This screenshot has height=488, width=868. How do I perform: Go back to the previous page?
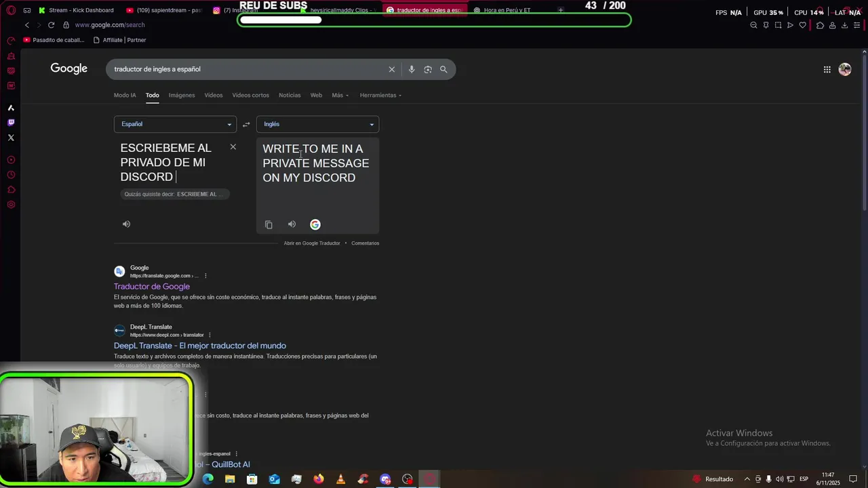[27, 25]
